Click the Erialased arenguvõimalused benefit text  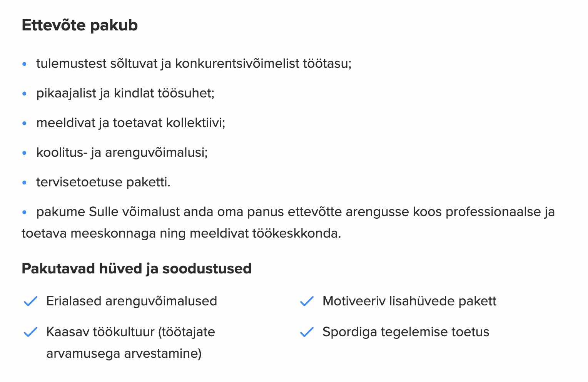click(132, 301)
